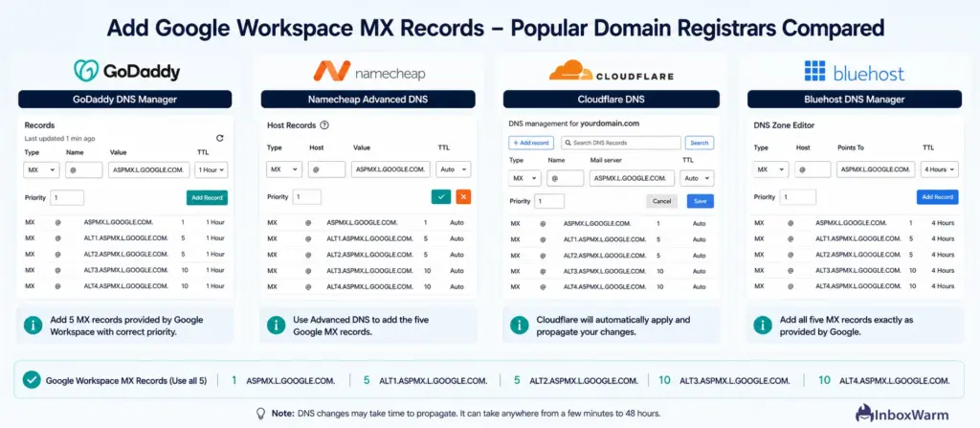Open the Host Records help question-mark icon

[x=324, y=125]
